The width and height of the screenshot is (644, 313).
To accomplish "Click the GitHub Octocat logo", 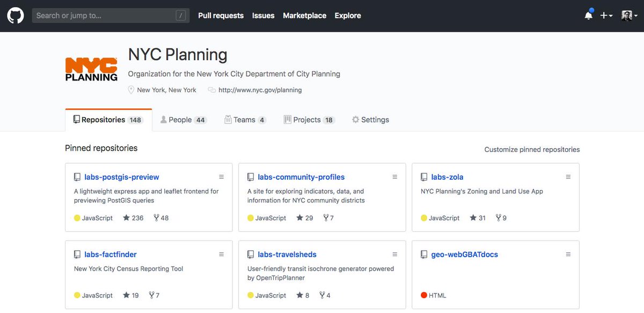I will 16,16.
